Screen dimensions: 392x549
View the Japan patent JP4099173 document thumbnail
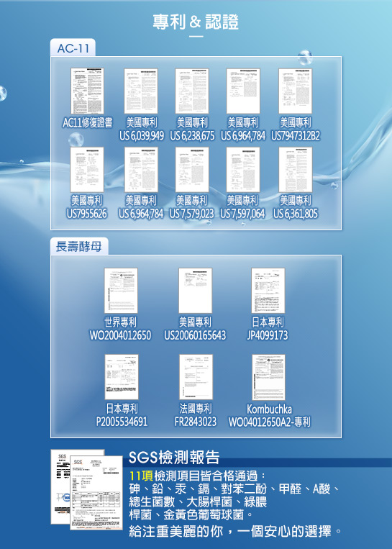coord(268,291)
